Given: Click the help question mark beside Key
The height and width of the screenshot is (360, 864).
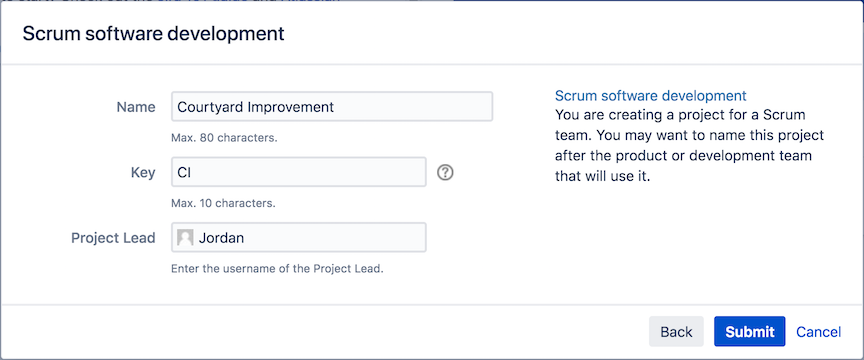Looking at the screenshot, I should click(x=445, y=173).
